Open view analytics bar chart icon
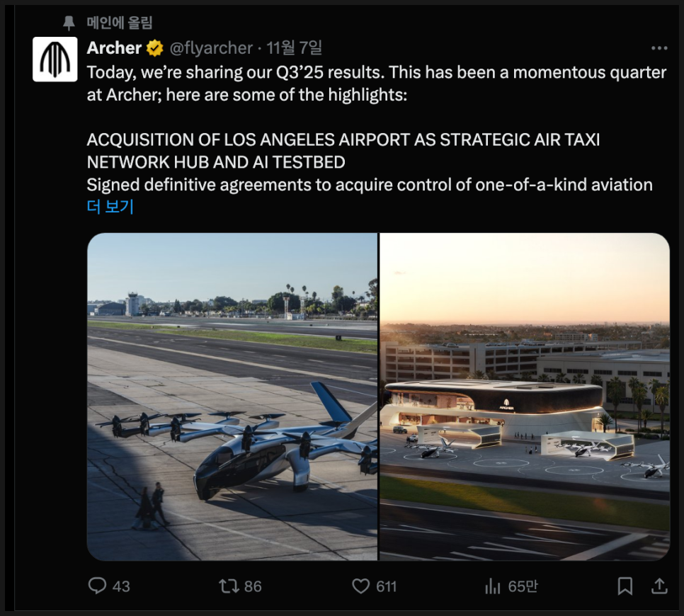 pyautogui.click(x=492, y=586)
